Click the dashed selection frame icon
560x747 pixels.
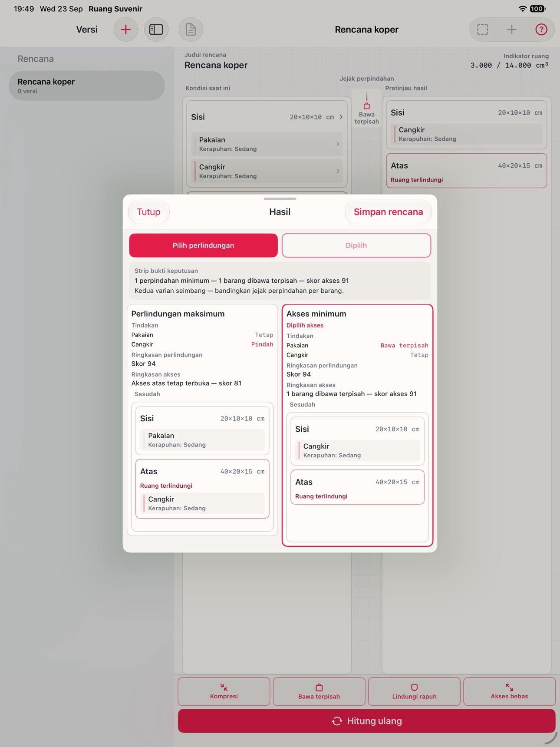pyautogui.click(x=483, y=30)
